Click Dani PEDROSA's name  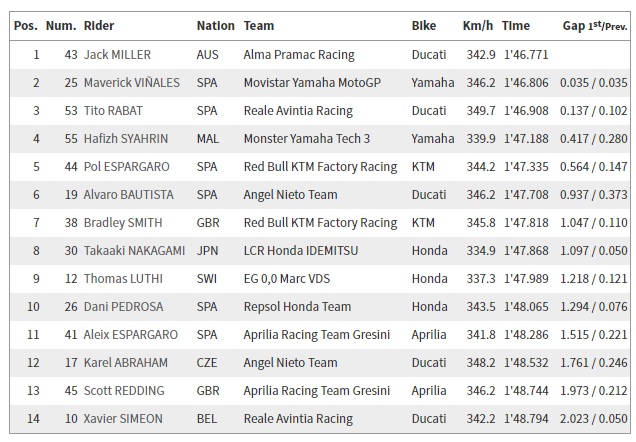123,306
